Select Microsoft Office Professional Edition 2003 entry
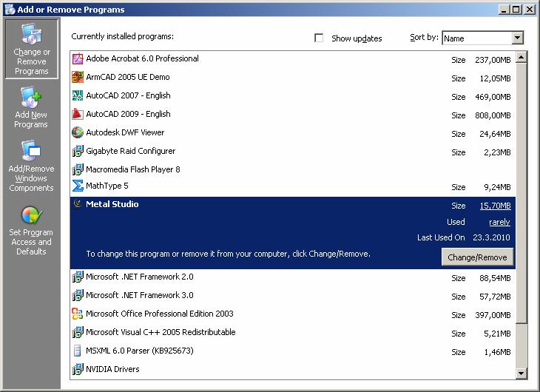 (x=293, y=314)
